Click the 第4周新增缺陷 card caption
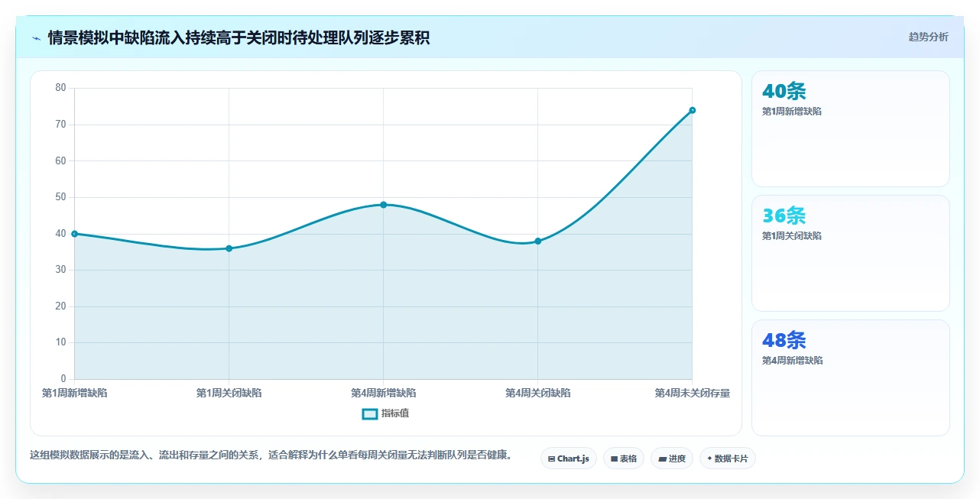This screenshot has width=980, height=499. pyautogui.click(x=792, y=361)
